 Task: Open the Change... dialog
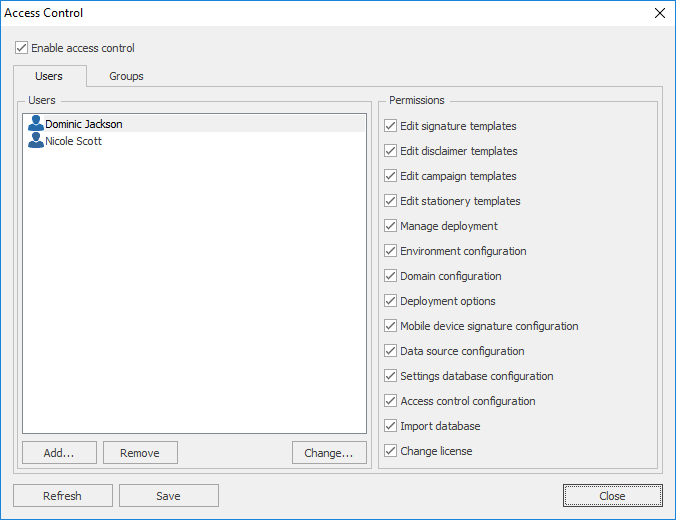[x=329, y=453]
